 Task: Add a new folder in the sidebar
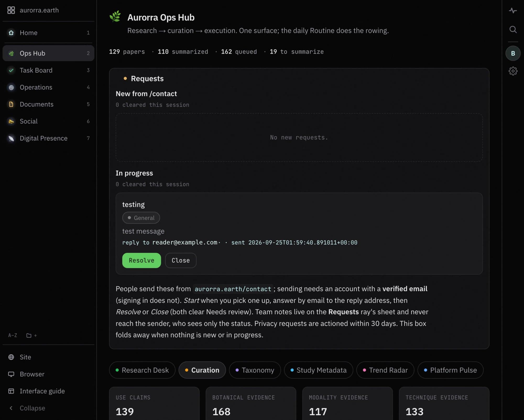point(32,335)
